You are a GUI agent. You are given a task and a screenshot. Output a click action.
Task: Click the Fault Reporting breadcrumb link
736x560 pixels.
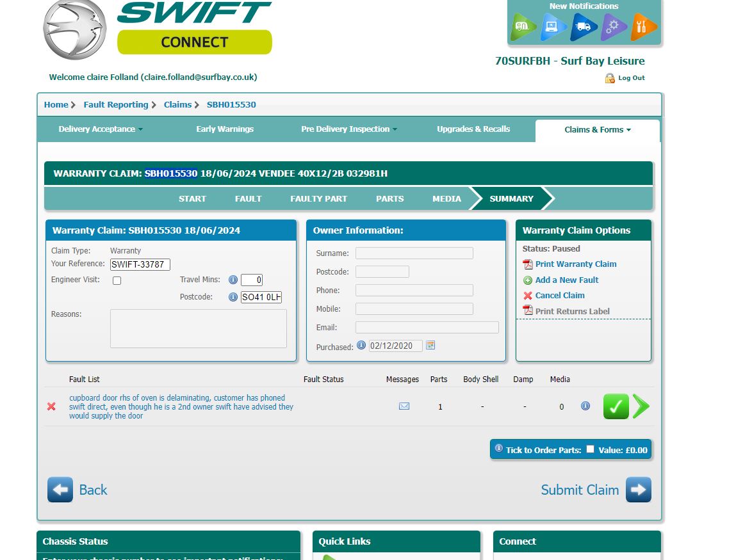116,104
